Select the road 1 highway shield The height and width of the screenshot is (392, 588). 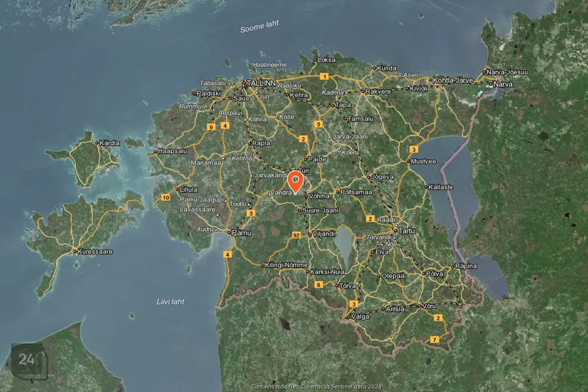[x=325, y=77]
